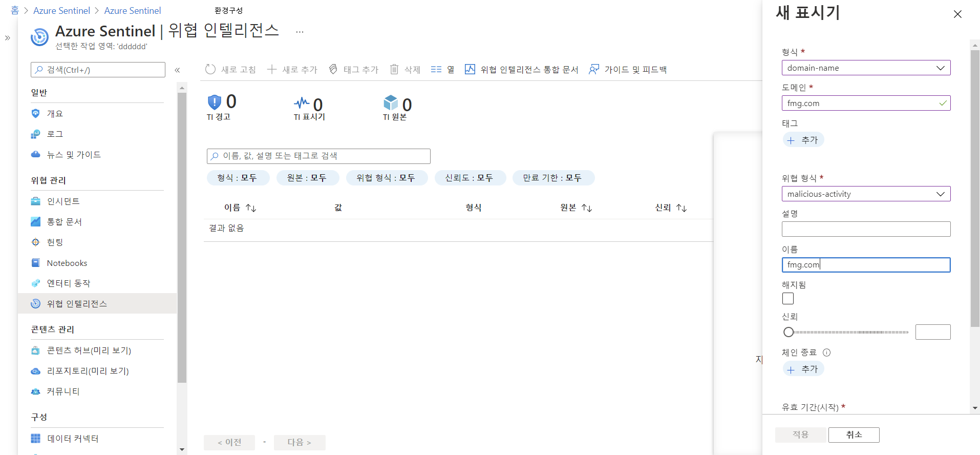Image resolution: width=980 pixels, height=455 pixels.
Task: Open 개요 in the sidebar
Action: tap(97, 114)
